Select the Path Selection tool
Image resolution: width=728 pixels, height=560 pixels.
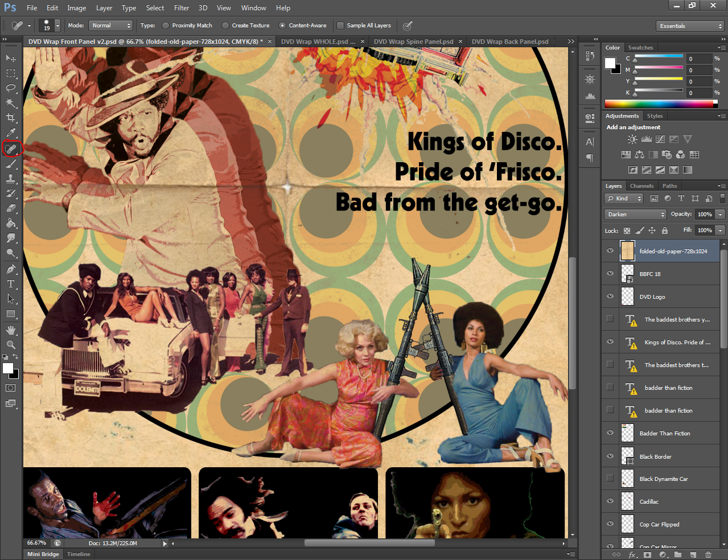coord(11,299)
